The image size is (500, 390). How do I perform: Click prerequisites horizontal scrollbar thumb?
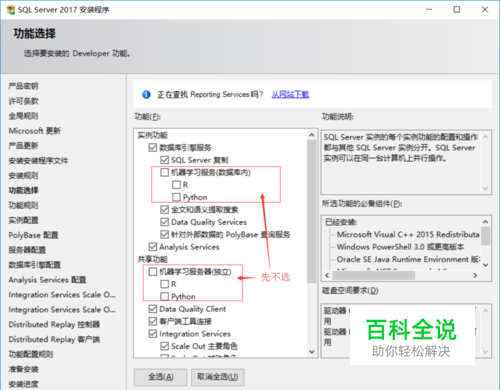[374, 275]
